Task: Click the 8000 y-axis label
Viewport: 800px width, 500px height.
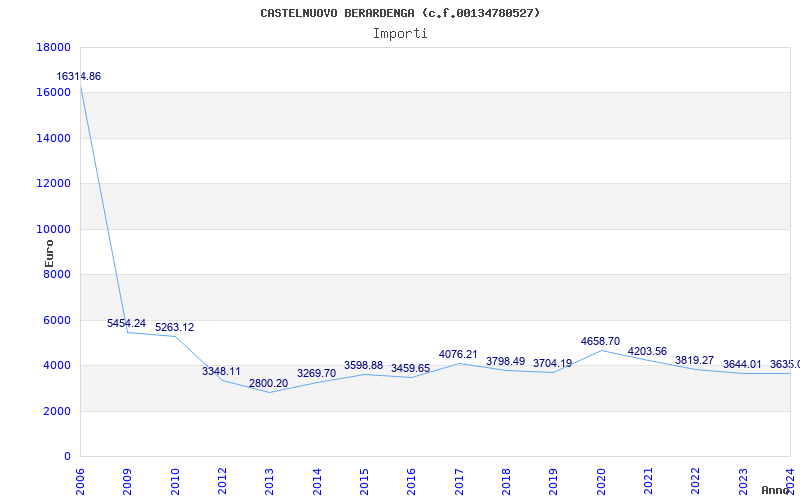Action: 57,274
